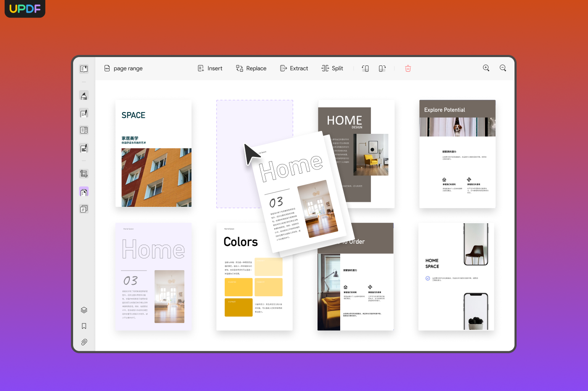Viewport: 588px width, 391px height.
Task: Open the Prepare Form tool in sidebar
Action: coord(84,130)
